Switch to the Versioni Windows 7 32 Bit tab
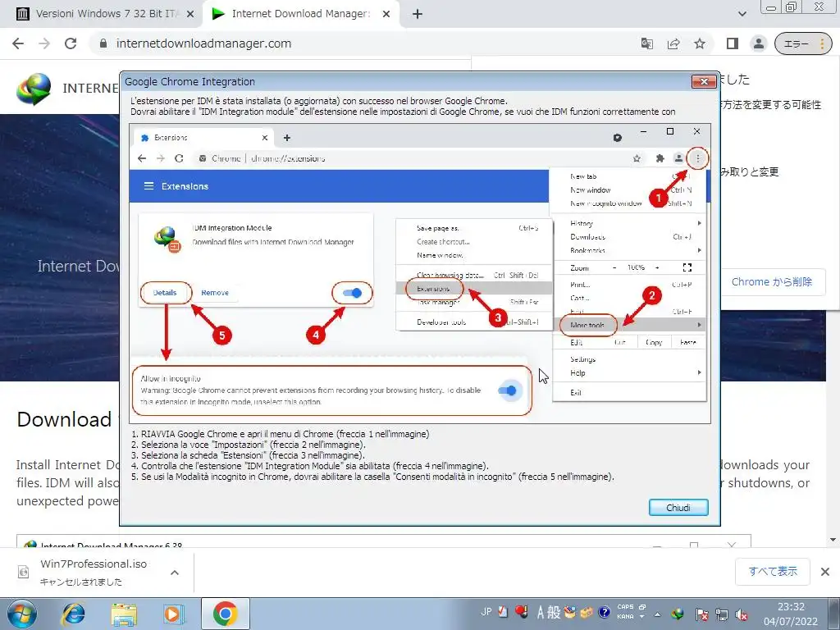The image size is (840, 630). click(x=105, y=15)
